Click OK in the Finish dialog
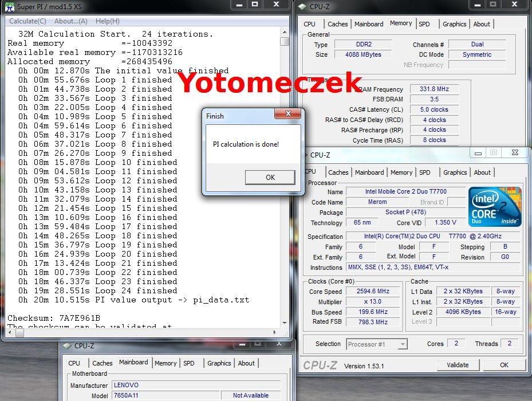The height and width of the screenshot is (401, 532). (x=270, y=177)
